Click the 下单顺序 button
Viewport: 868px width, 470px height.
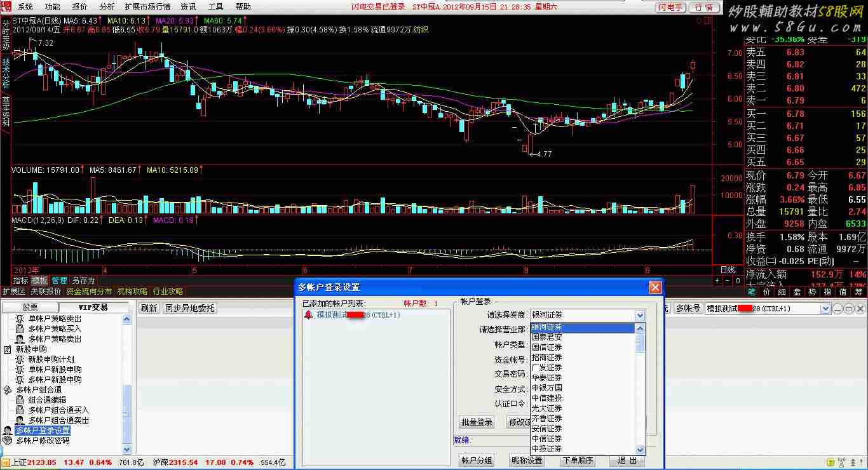point(577,460)
